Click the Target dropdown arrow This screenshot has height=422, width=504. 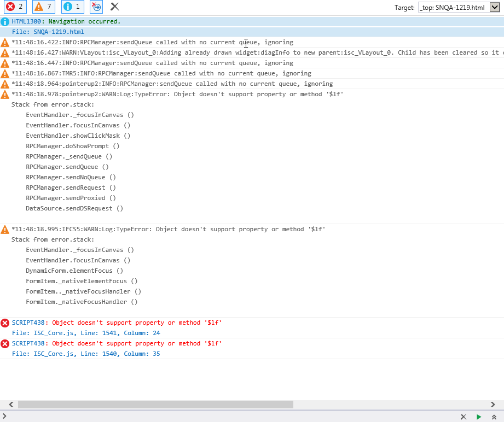coord(494,8)
